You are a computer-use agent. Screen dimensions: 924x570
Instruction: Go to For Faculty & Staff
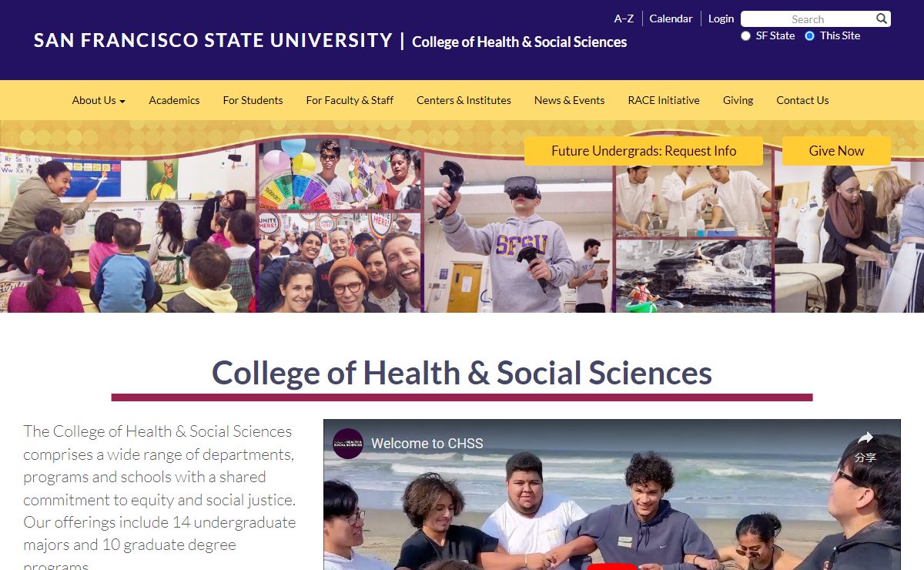[350, 100]
